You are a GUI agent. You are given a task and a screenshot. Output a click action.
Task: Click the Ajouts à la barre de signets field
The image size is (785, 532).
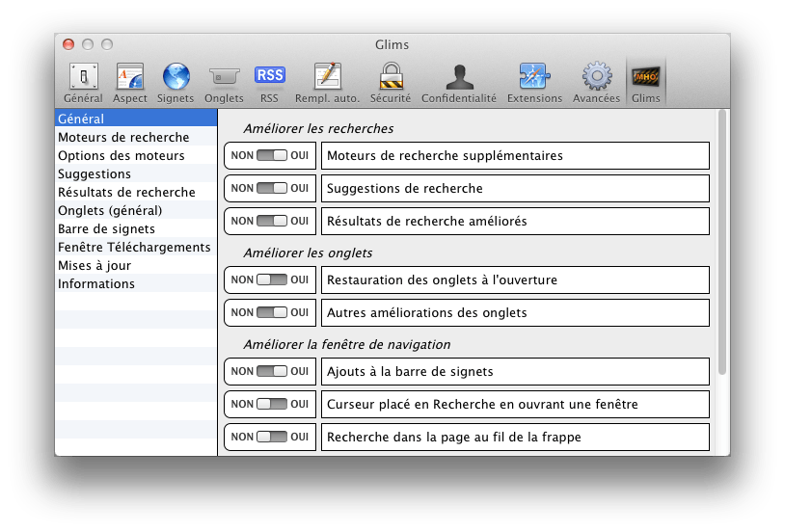point(515,371)
